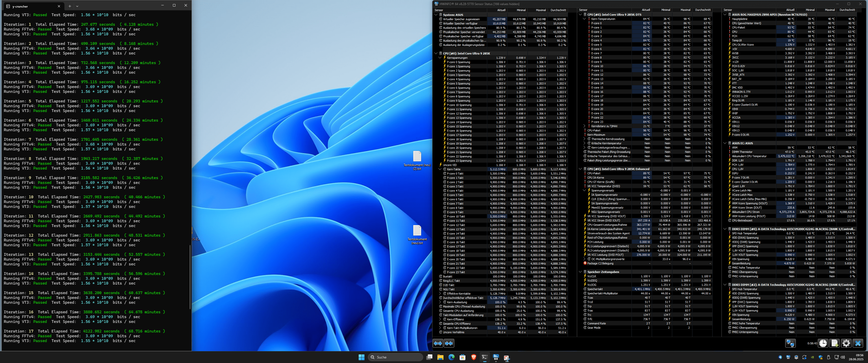868x363 pixels.
Task: Select the Uncore VID sensor row
Action: (503, 165)
